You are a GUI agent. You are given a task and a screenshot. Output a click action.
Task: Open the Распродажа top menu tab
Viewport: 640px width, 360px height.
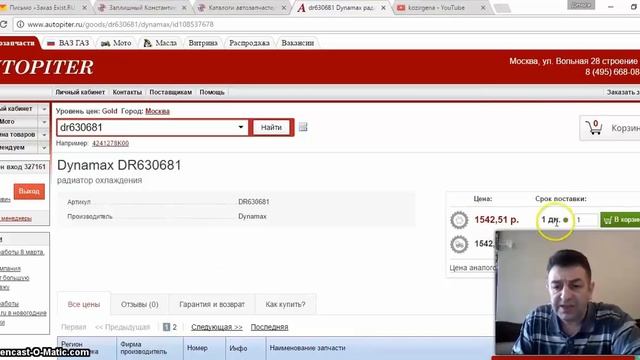click(249, 43)
